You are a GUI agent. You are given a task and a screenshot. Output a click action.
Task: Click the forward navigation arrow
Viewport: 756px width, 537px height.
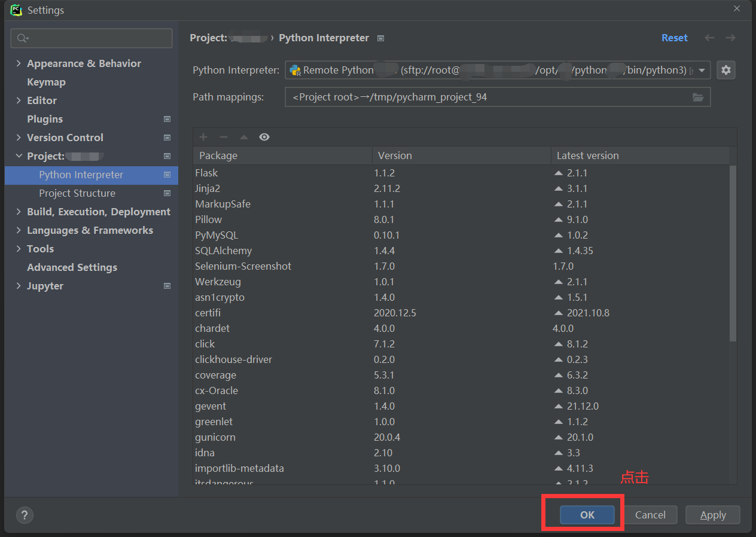tap(730, 38)
